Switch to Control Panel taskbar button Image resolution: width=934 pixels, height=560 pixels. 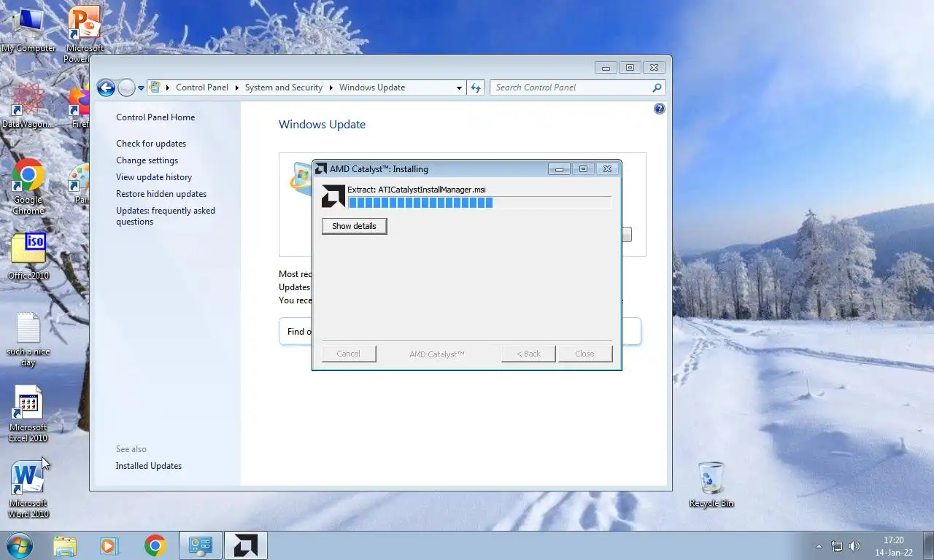(x=201, y=545)
